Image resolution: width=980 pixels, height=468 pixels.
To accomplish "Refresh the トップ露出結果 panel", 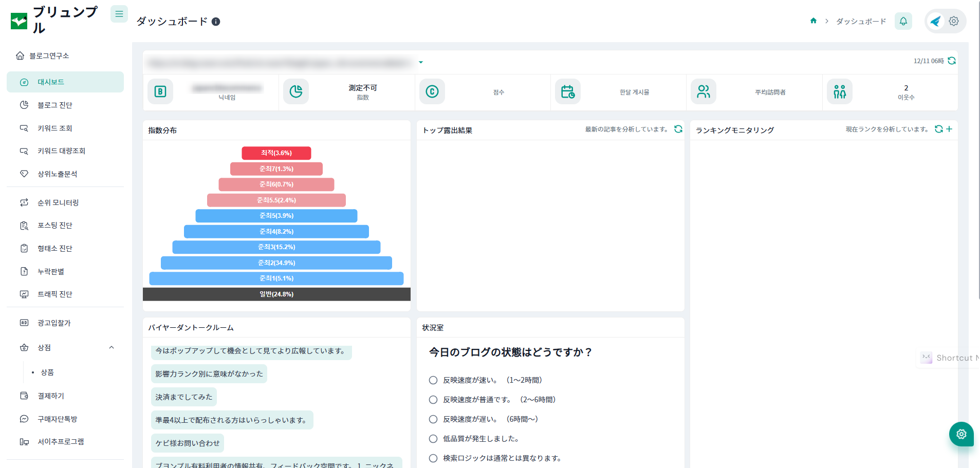I will [x=678, y=129].
